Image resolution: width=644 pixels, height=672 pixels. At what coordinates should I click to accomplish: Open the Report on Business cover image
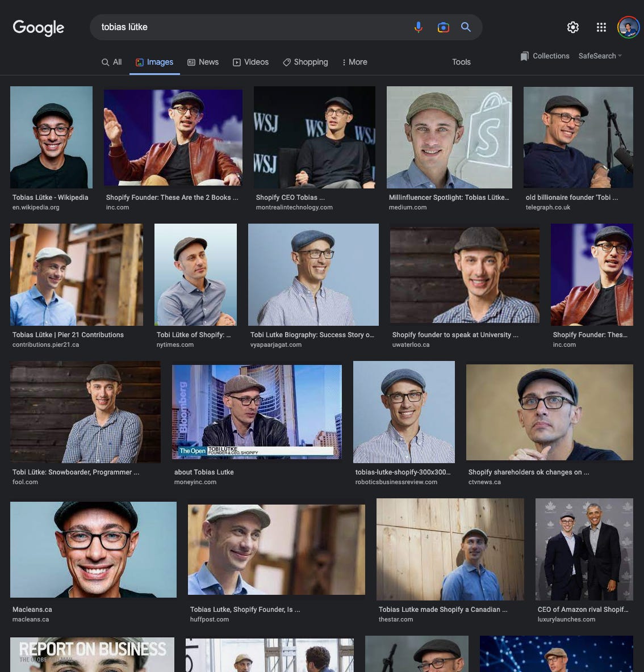(x=92, y=654)
